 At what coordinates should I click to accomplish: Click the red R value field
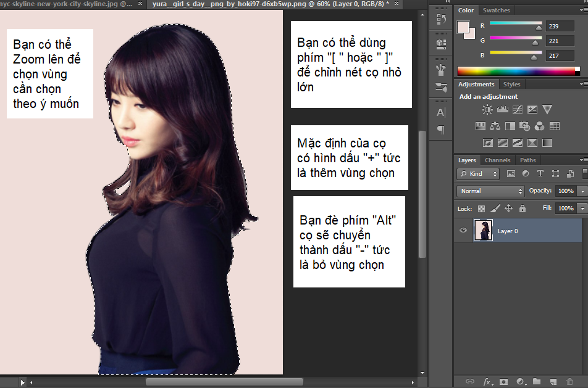(560, 27)
